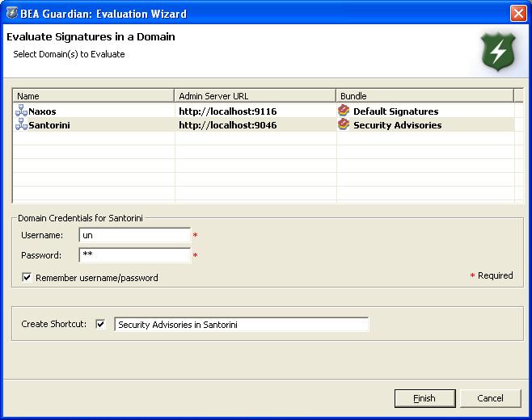
Task: Click the Naxos domain network icon
Action: coord(21,111)
